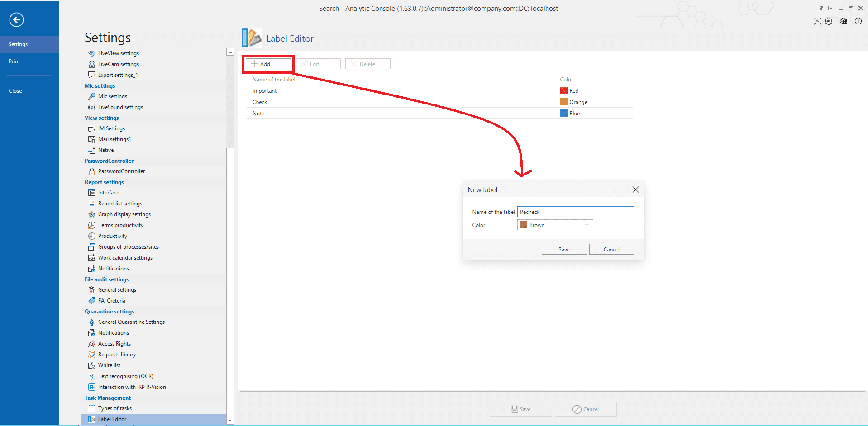Select the Important label row

coord(439,90)
